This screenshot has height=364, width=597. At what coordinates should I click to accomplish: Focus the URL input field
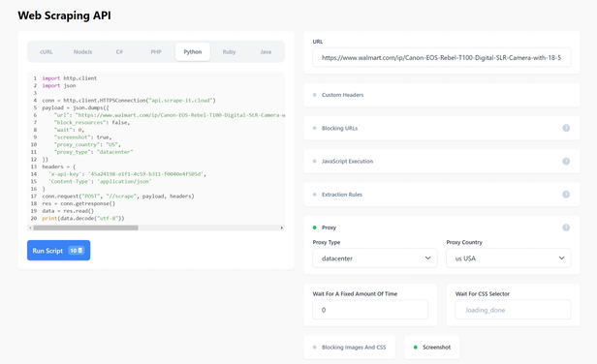442,57
